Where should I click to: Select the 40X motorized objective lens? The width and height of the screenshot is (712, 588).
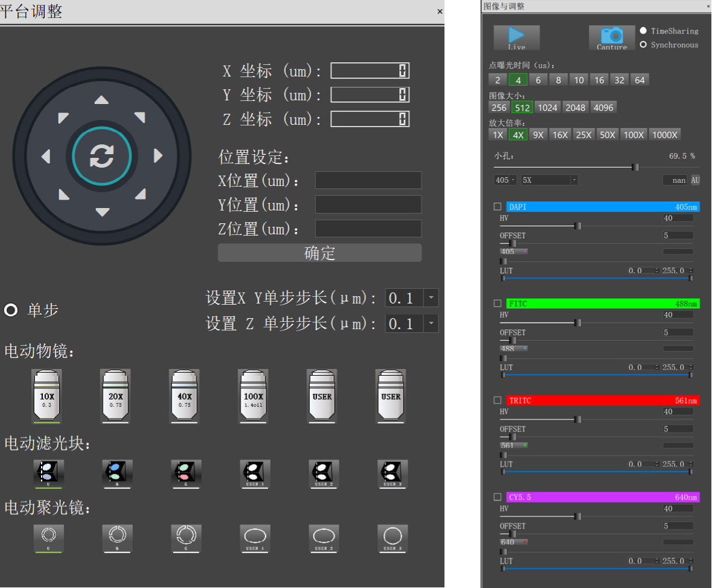click(184, 396)
